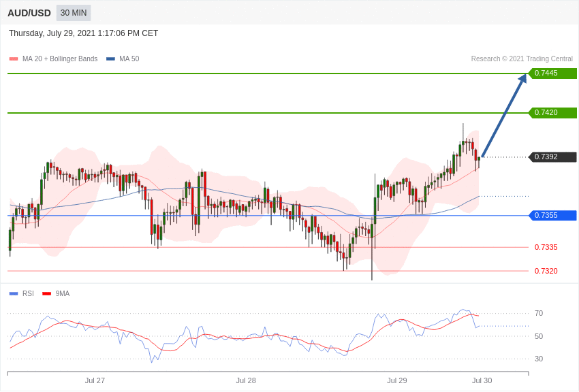Click the 'MA 50' legend label

coord(129,59)
